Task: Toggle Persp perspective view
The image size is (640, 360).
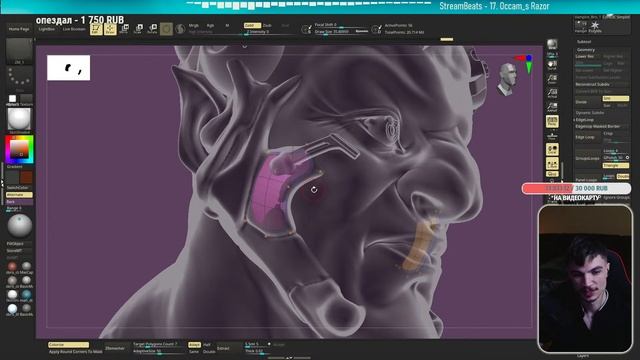Action: pyautogui.click(x=552, y=121)
